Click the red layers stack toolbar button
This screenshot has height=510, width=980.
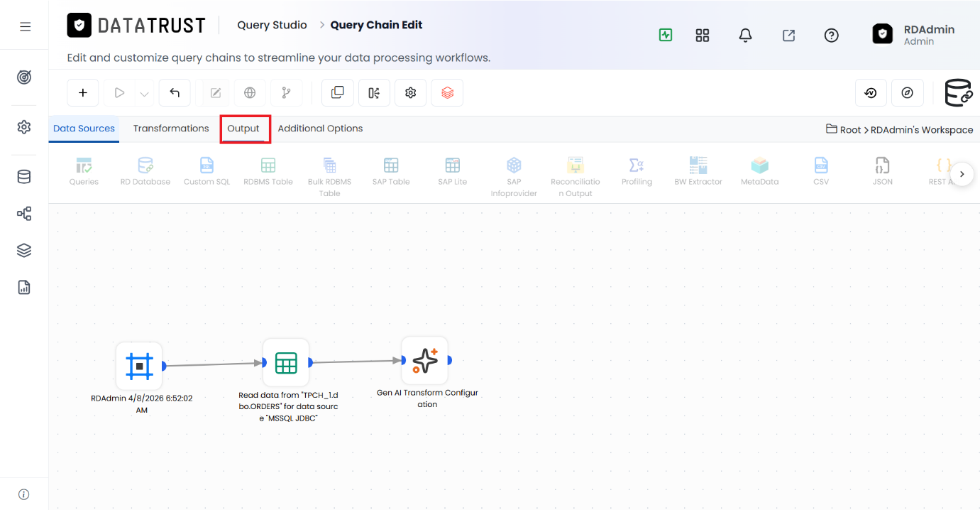point(447,92)
